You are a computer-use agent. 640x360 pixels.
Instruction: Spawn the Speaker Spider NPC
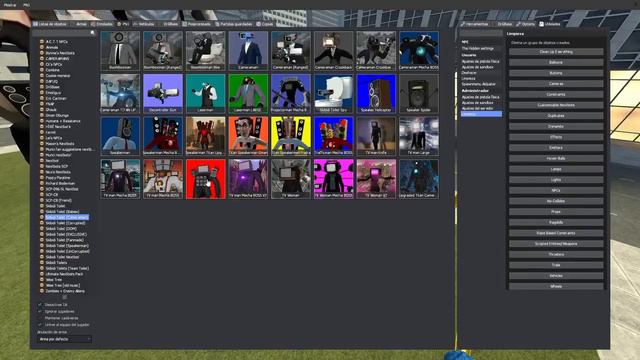coord(419,93)
